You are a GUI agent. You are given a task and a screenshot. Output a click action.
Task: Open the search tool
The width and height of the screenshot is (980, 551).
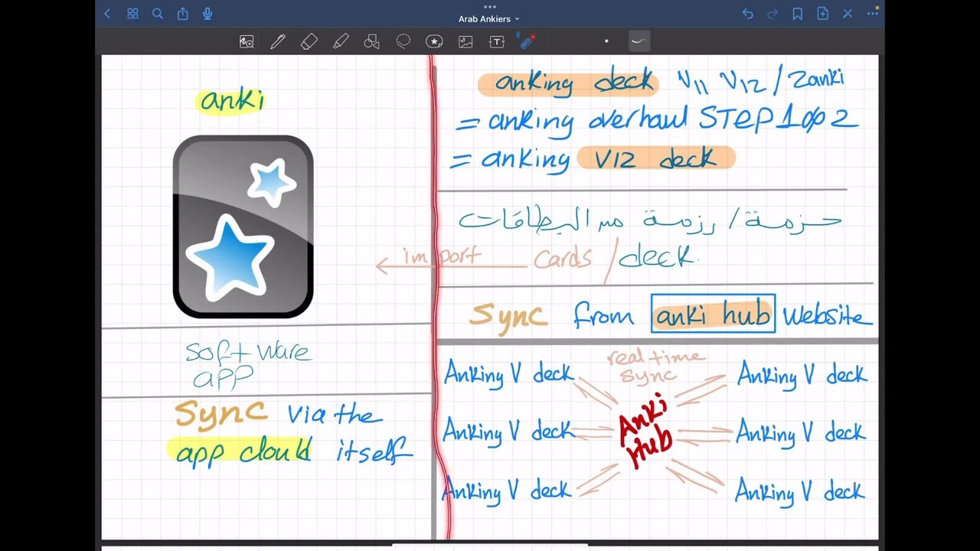(x=158, y=14)
